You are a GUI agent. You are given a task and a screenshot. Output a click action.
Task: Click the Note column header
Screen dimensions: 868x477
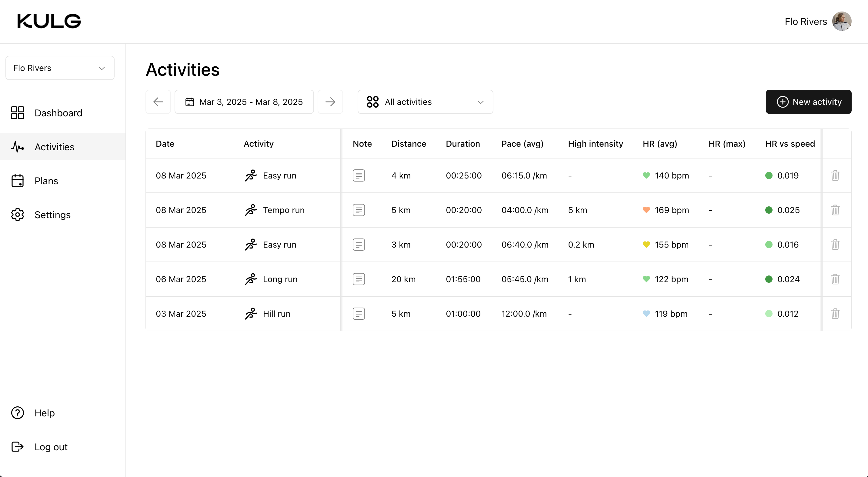tap(362, 144)
